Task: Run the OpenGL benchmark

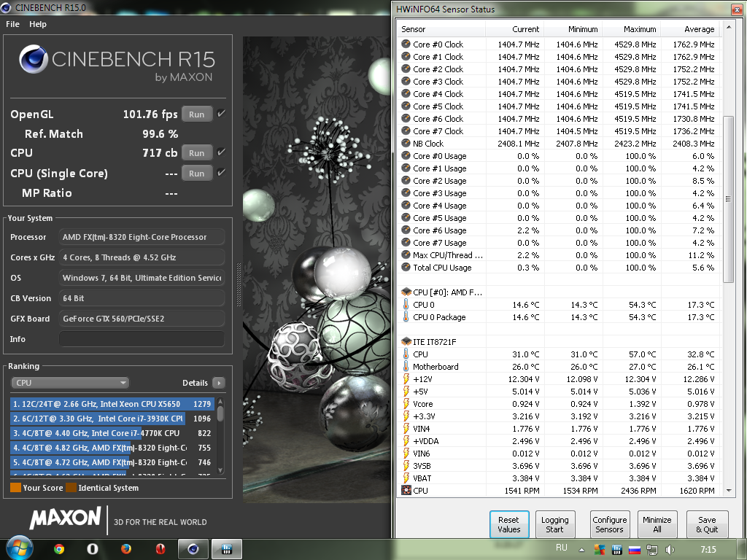Action: tap(197, 114)
